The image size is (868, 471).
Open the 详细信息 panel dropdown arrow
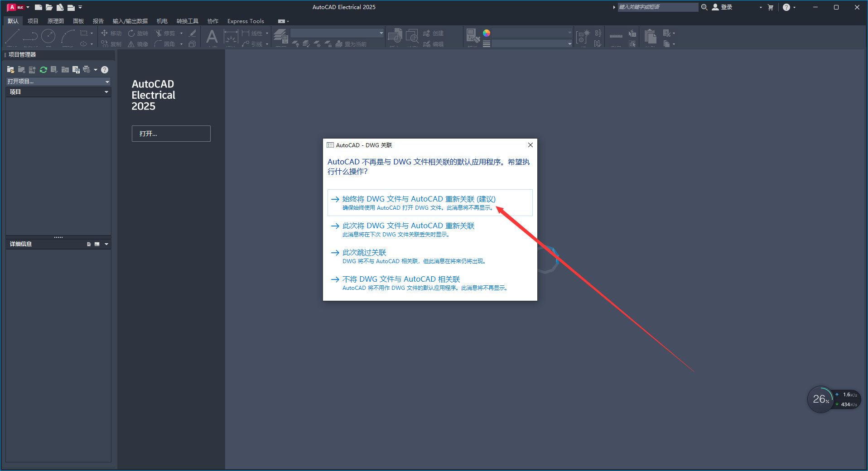(x=106, y=244)
